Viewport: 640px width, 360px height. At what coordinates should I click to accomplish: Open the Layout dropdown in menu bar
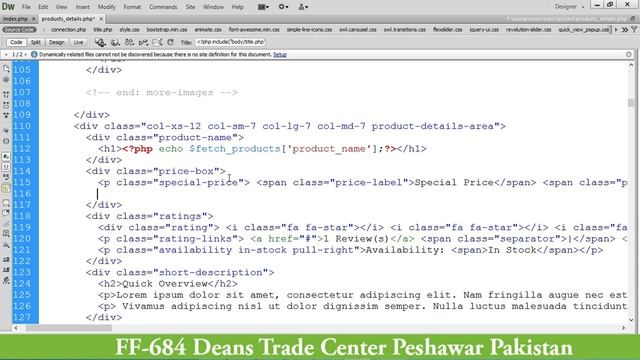[x=263, y=7]
